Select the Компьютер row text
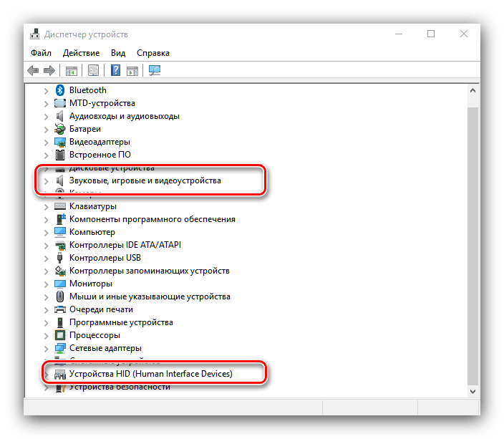Screen dimensions: 504x439 click(x=92, y=232)
